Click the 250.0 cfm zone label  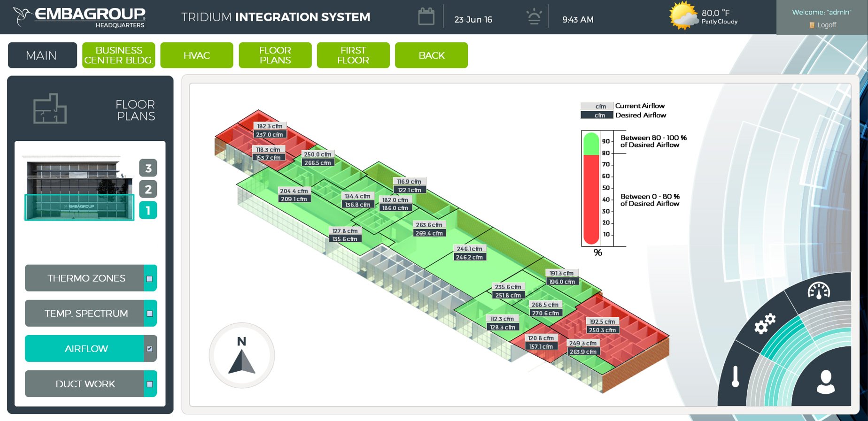click(x=318, y=154)
